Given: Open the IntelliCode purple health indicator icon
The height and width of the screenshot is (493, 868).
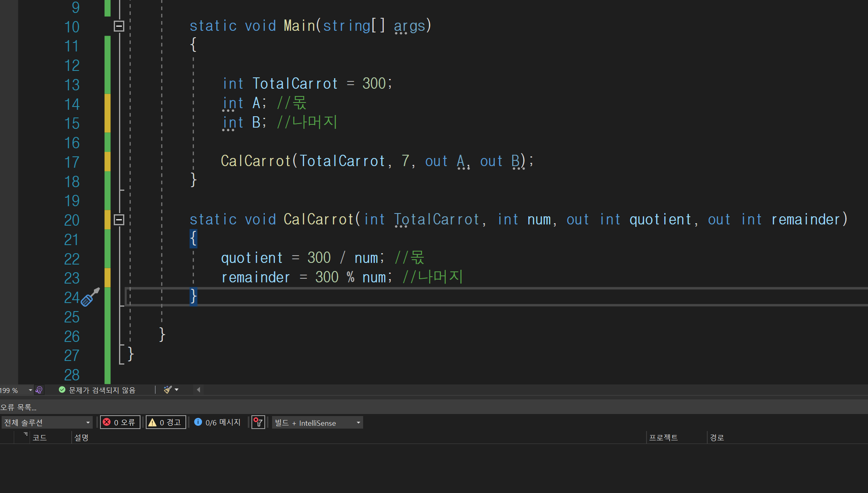Looking at the screenshot, I should 39,390.
